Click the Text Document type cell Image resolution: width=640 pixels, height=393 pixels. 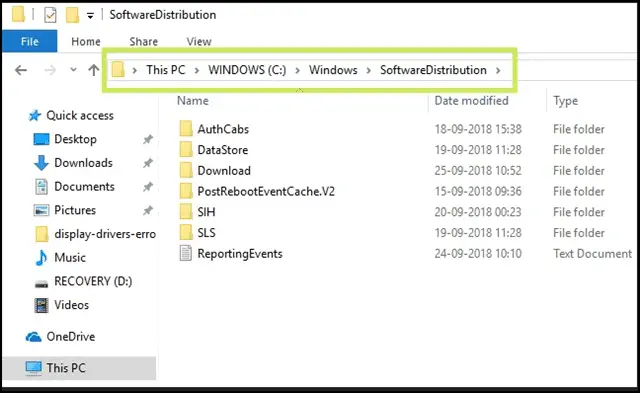click(x=592, y=254)
